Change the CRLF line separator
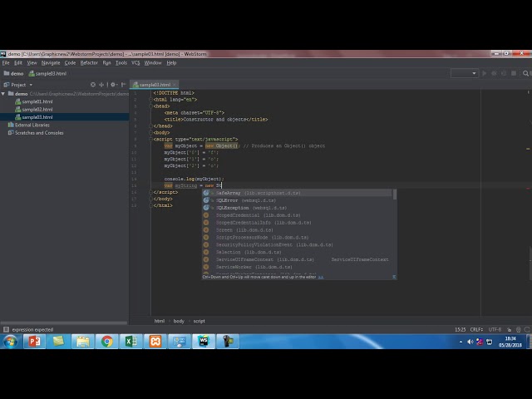532x399 pixels. (x=476, y=329)
